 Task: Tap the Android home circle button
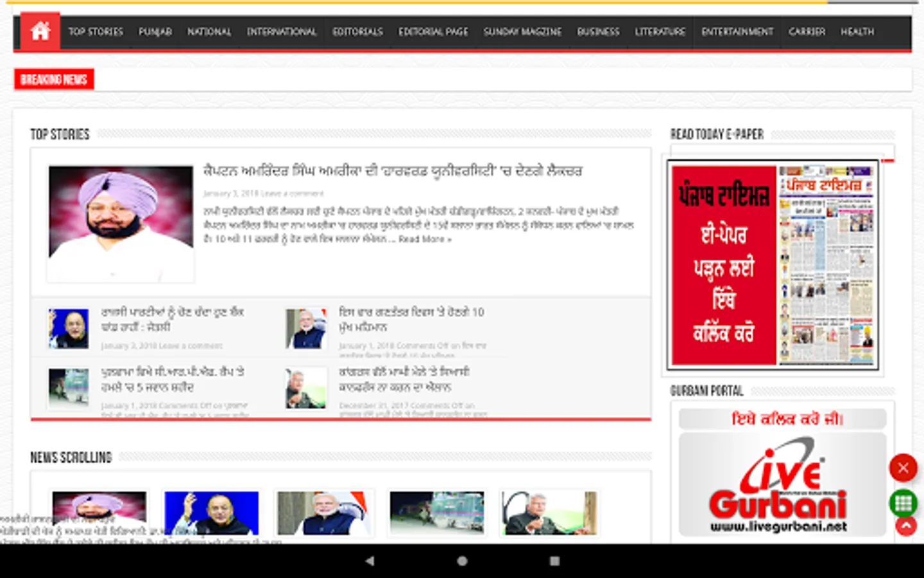(462, 561)
